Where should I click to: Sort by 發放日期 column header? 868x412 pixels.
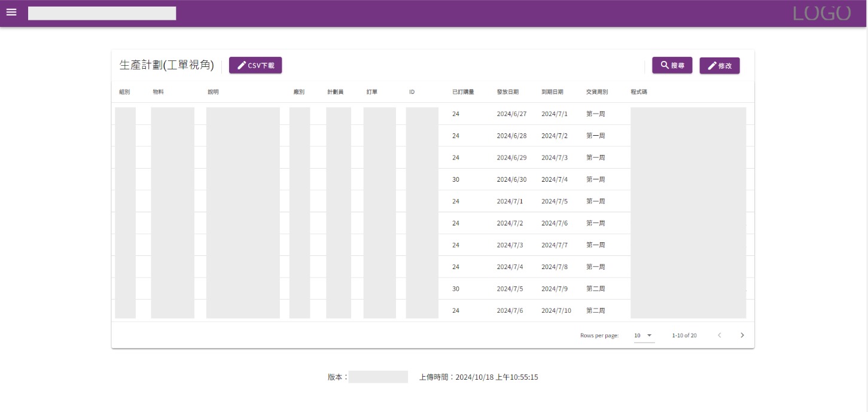[507, 92]
